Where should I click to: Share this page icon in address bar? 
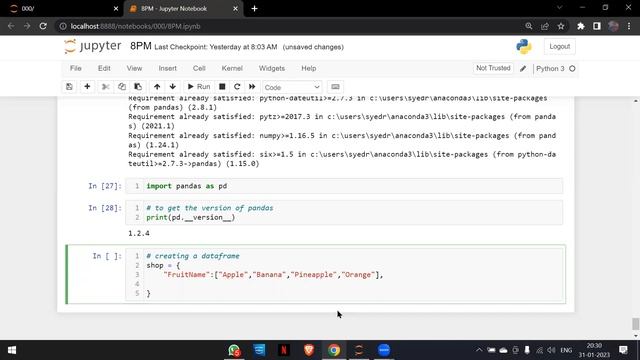[x=545, y=26]
